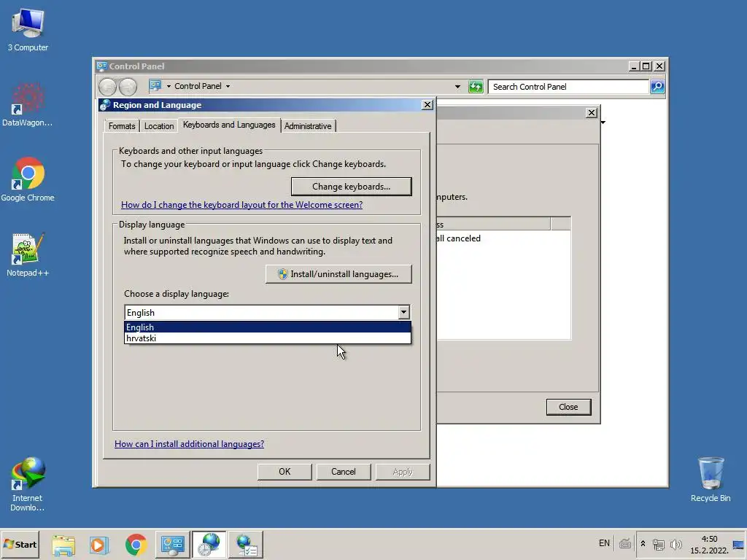Open the Recycle Bin

(x=711, y=479)
